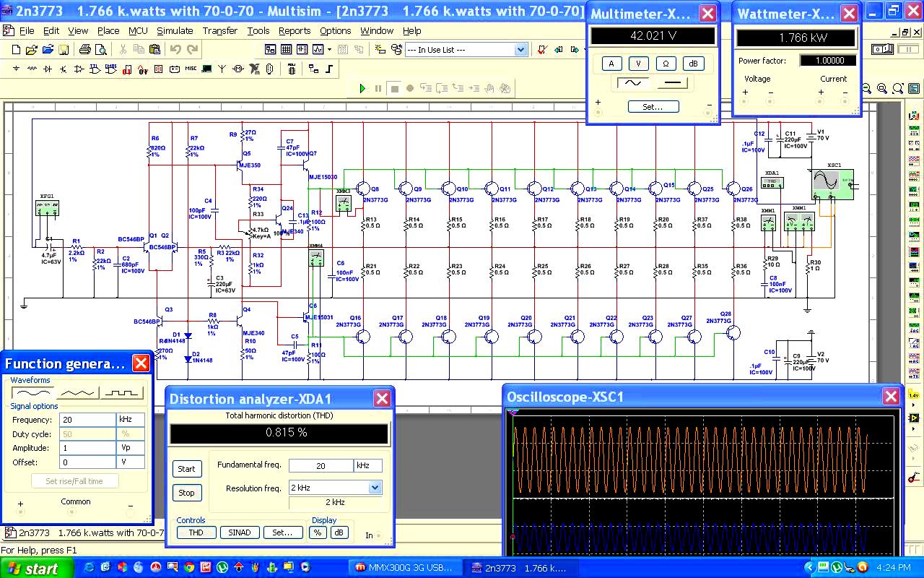This screenshot has height=578, width=924.
Task: Toggle the Design Toolbox icon
Action: pyautogui.click(x=270, y=50)
